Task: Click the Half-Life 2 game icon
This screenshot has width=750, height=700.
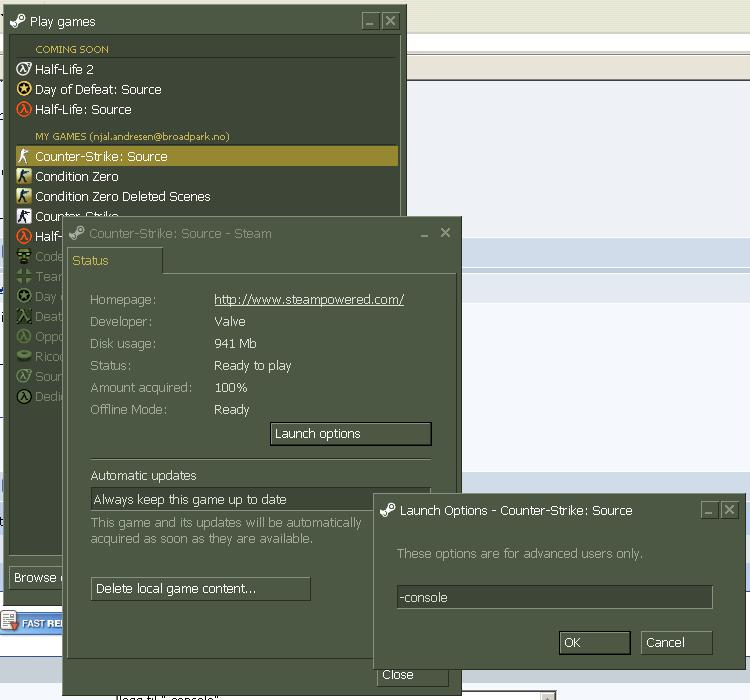Action: click(x=24, y=69)
